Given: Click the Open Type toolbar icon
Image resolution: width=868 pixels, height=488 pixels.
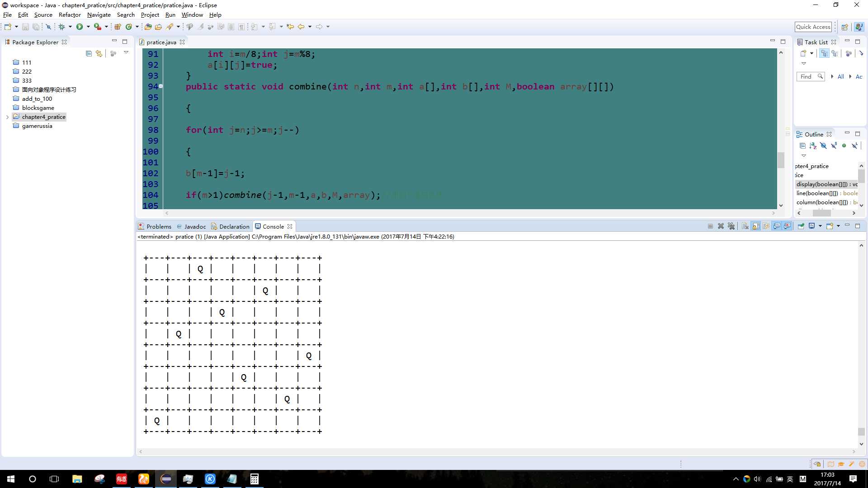Looking at the screenshot, I should (x=148, y=27).
